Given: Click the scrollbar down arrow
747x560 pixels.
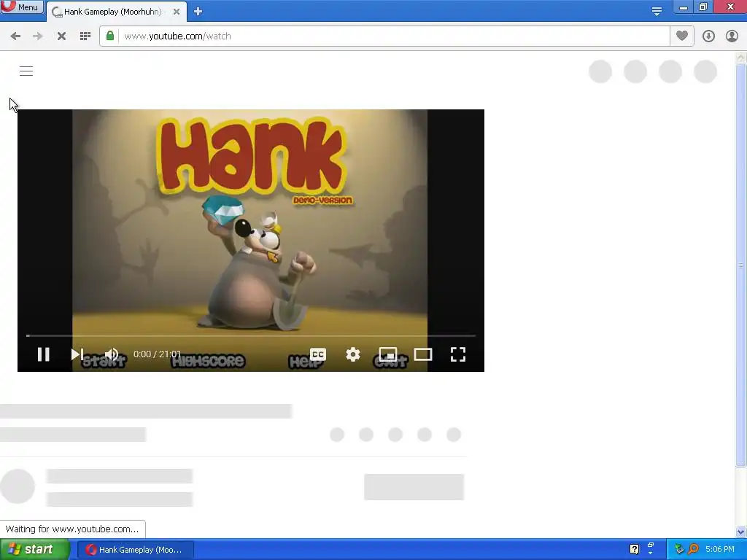Looking at the screenshot, I should point(740,532).
